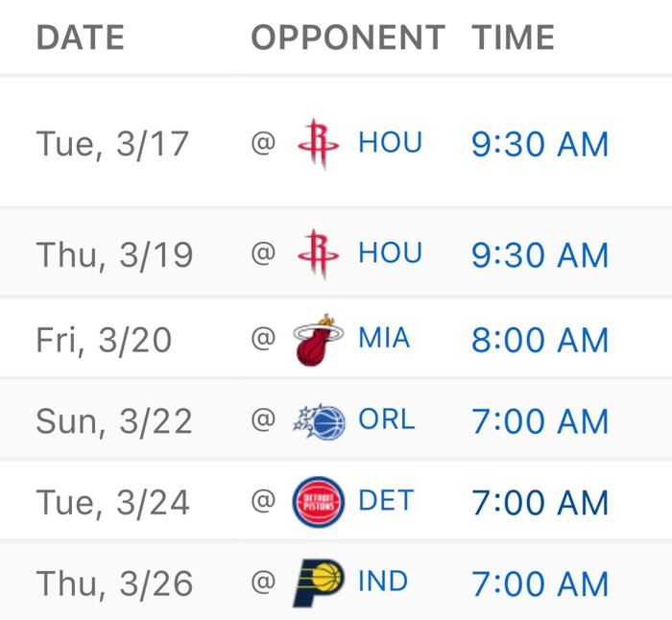Open the MIA team link
The width and height of the screenshot is (672, 620).
384,338
